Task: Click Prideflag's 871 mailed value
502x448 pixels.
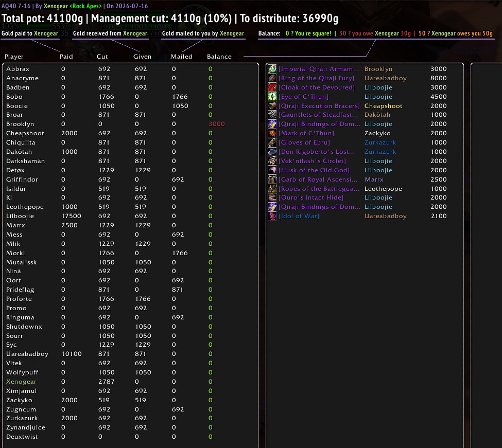Action: pyautogui.click(x=177, y=290)
